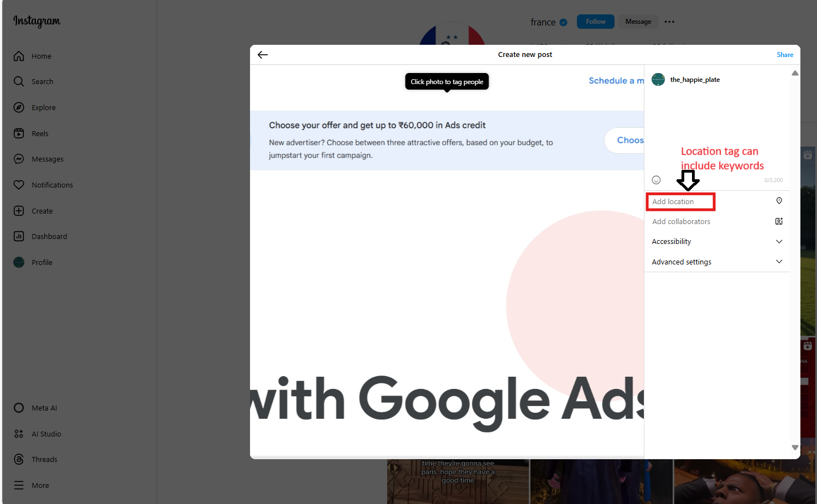
Task: Expand the Advanced settings chevron
Action: (779, 262)
